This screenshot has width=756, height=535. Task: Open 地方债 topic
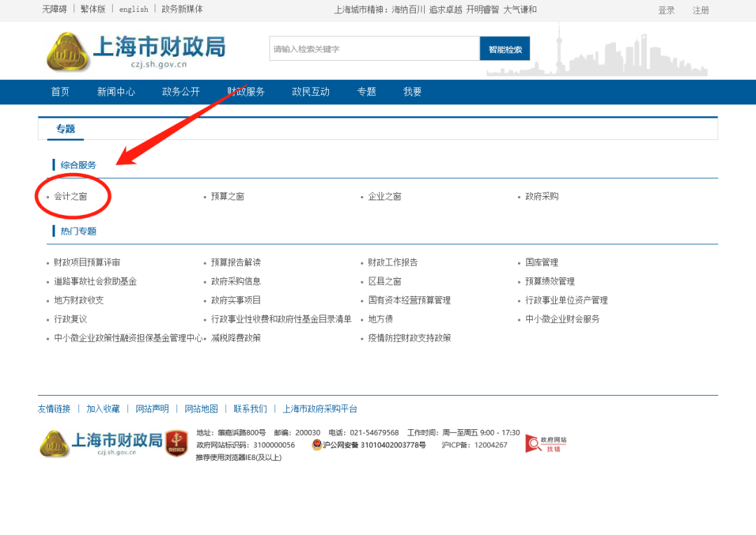380,319
